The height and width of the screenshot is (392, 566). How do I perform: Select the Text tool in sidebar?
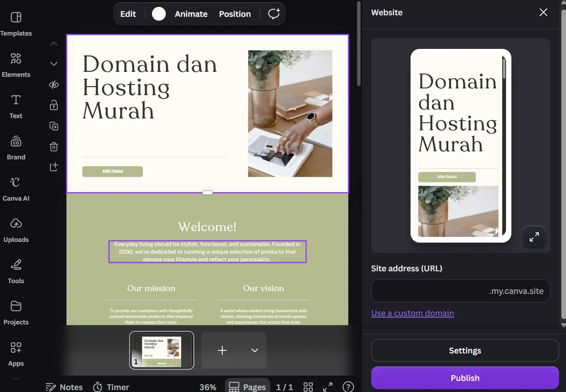click(16, 106)
